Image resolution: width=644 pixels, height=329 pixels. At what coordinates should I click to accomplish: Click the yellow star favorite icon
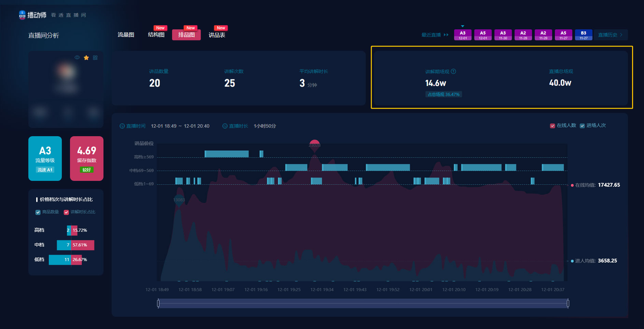[86, 57]
